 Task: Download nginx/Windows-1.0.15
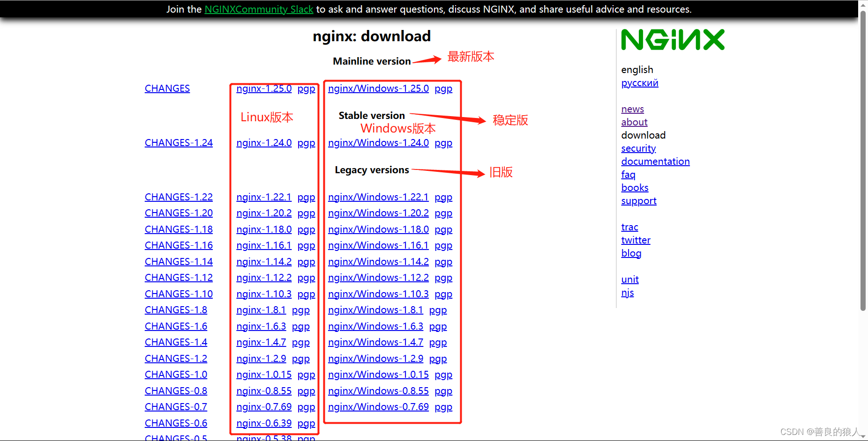click(x=378, y=375)
